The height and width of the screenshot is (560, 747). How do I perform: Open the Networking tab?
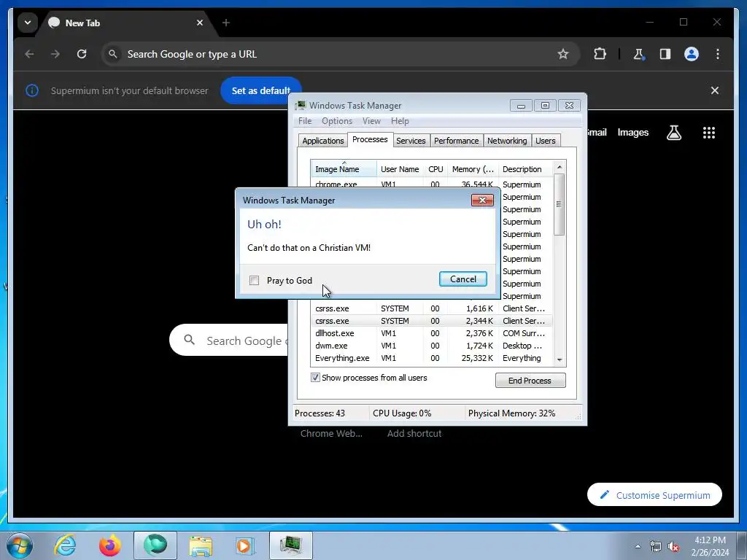click(507, 141)
